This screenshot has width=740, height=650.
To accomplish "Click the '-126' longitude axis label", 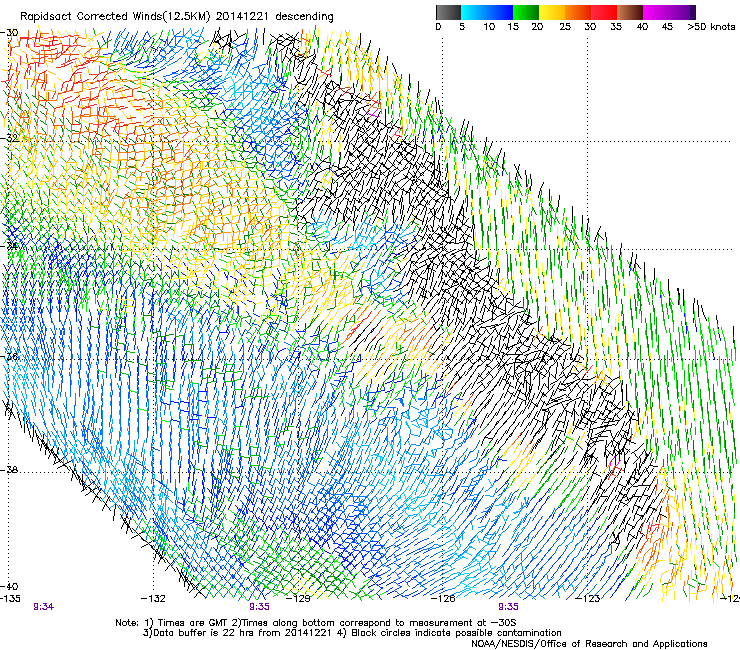I will (x=443, y=599).
